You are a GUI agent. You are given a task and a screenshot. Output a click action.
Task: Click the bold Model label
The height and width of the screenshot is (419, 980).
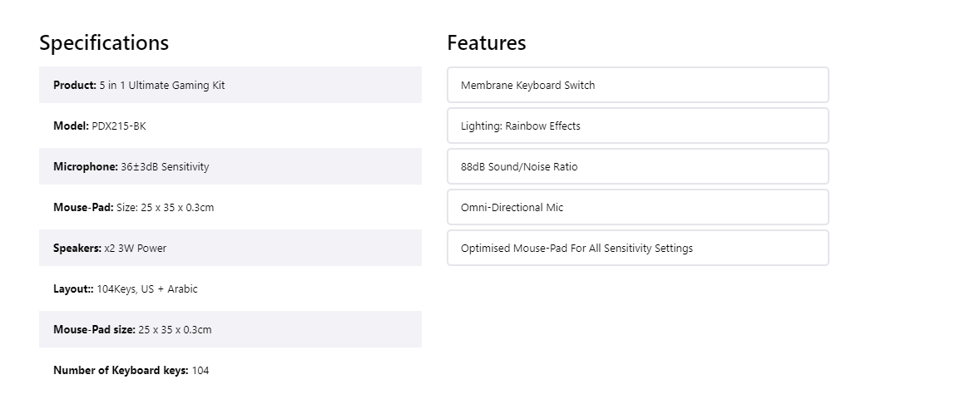pyautogui.click(x=71, y=126)
